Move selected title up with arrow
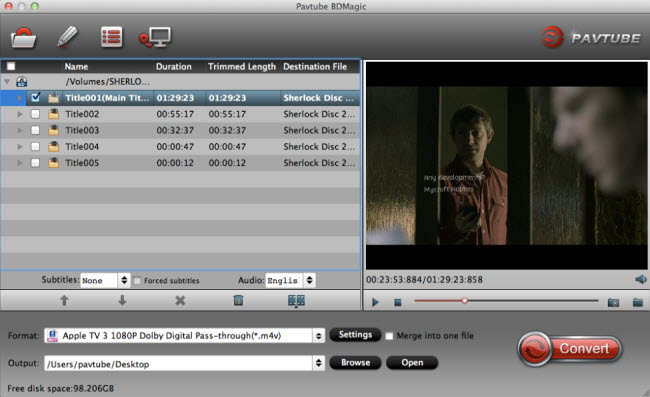Image resolution: width=650 pixels, height=397 pixels. coord(64,300)
